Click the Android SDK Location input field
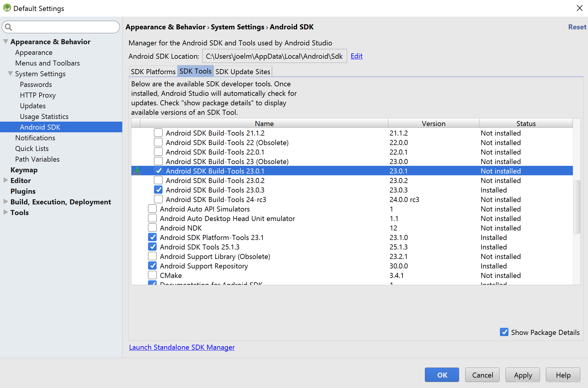The width and height of the screenshot is (588, 388). click(x=274, y=56)
